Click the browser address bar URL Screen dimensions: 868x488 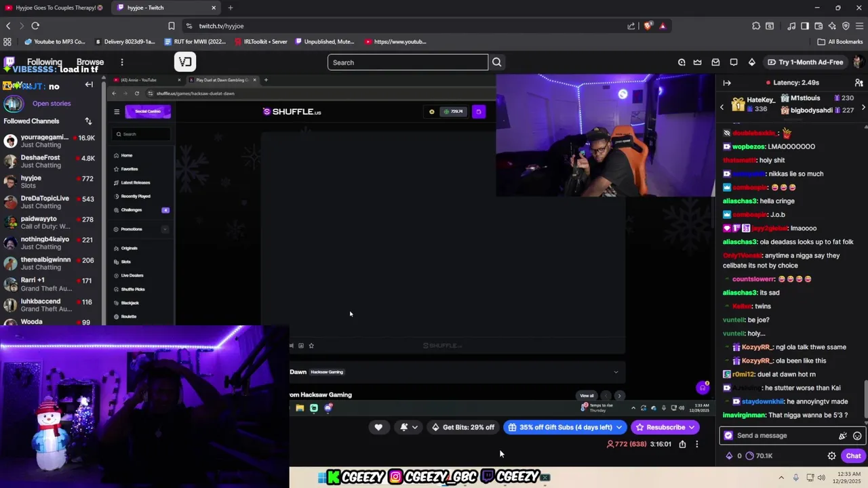point(221,26)
